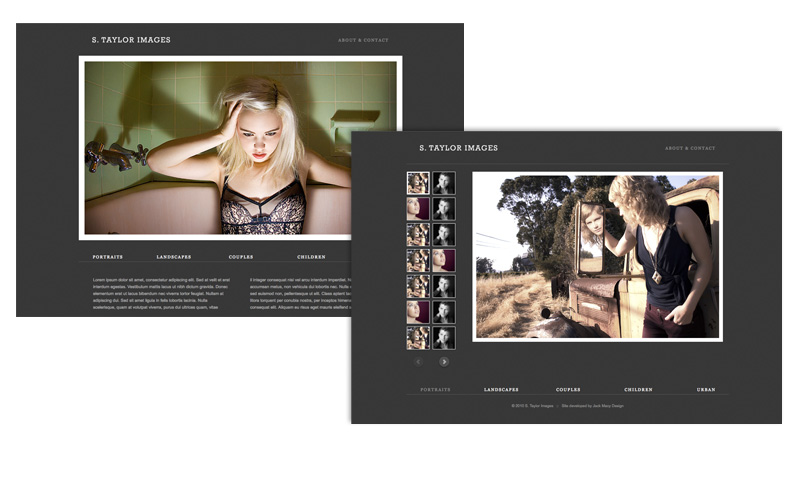
Task: Switch to Landscapes in the front gallery page
Action: pyautogui.click(x=501, y=389)
